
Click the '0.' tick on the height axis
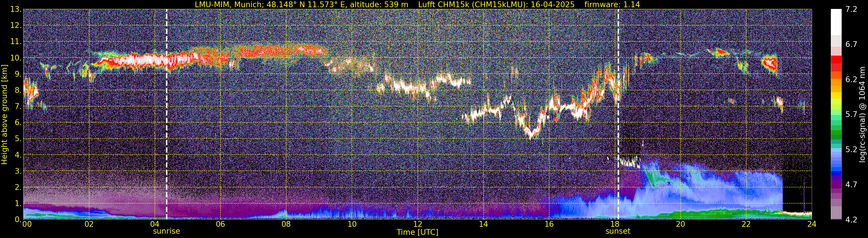(x=18, y=219)
